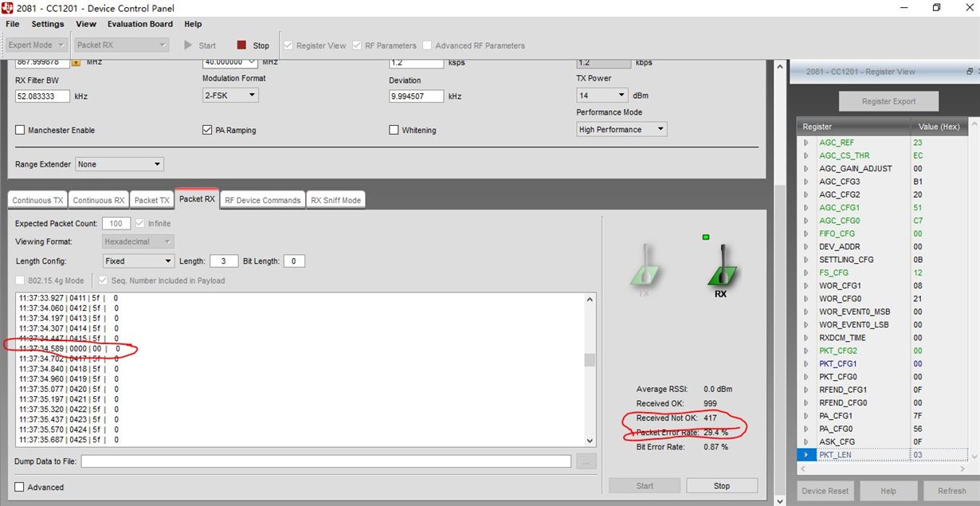Open the Modulation Format 2-FSK dropdown
The image size is (980, 506).
pyautogui.click(x=230, y=95)
